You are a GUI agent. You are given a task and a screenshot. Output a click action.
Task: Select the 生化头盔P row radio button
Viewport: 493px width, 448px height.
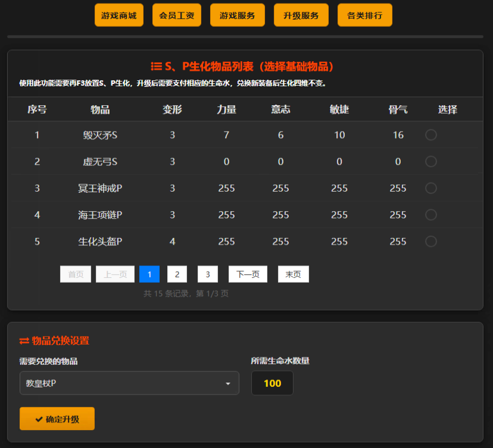click(431, 242)
